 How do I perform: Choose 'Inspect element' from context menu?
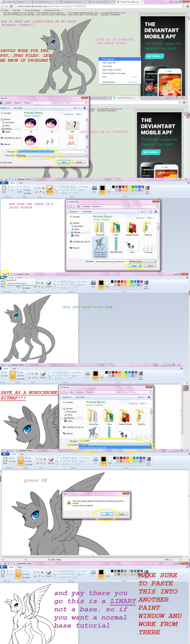click(120, 82)
